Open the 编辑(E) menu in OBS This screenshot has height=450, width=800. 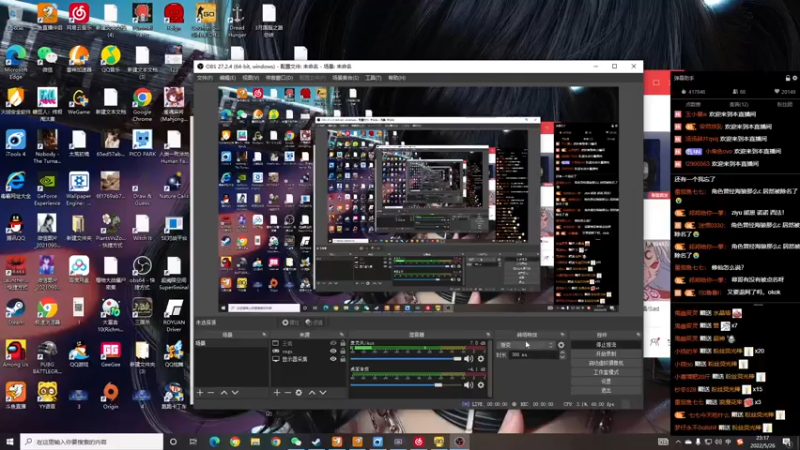tap(228, 78)
